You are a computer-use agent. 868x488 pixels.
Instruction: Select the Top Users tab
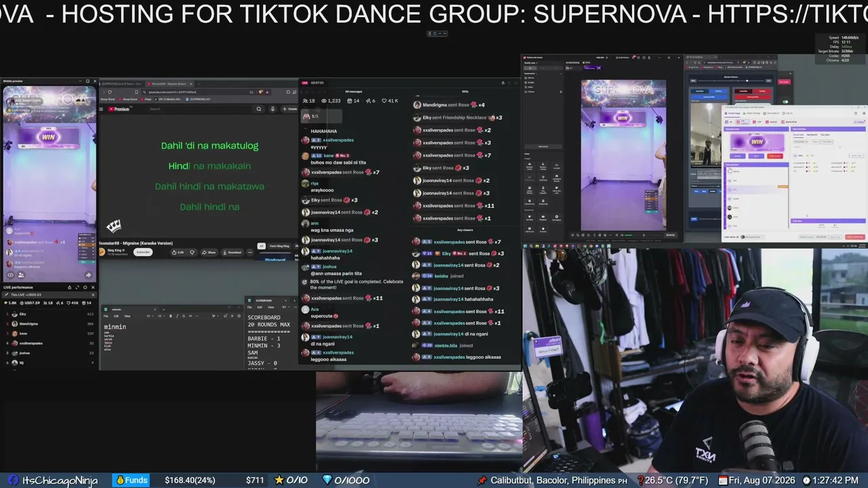[825, 134]
